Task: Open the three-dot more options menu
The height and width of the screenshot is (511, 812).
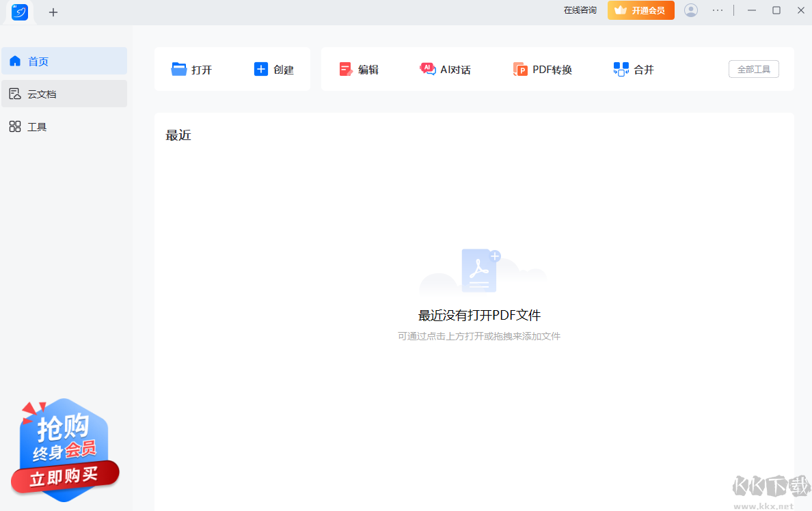Action: click(x=718, y=10)
